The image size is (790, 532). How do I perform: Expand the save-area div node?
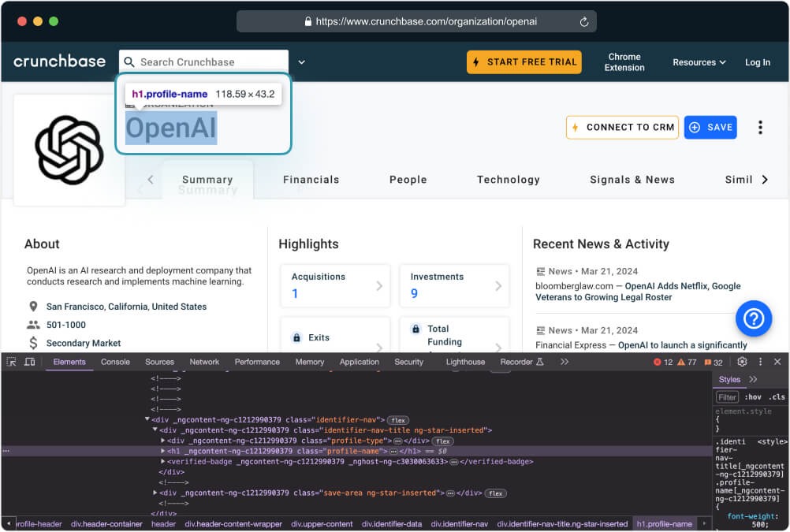click(155, 493)
